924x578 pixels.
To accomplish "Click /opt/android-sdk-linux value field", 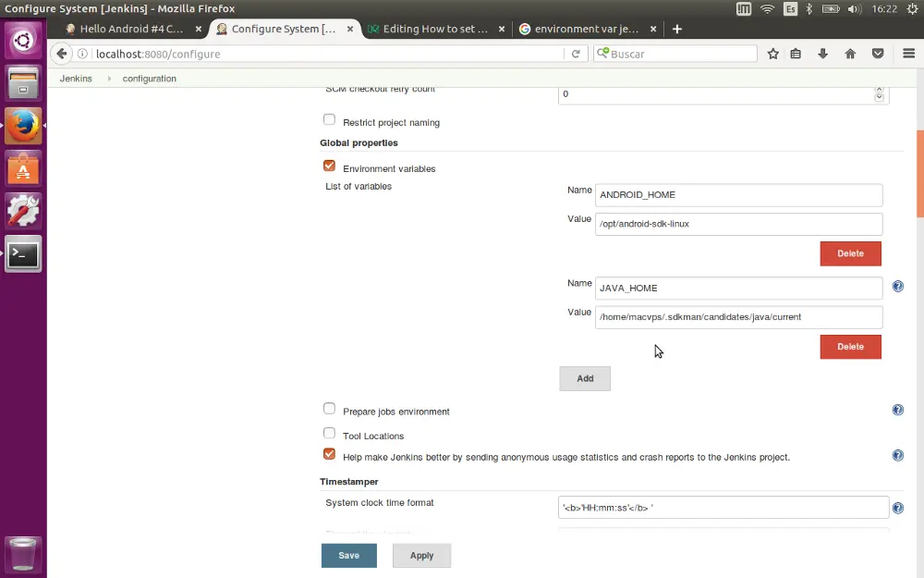I will click(x=738, y=224).
